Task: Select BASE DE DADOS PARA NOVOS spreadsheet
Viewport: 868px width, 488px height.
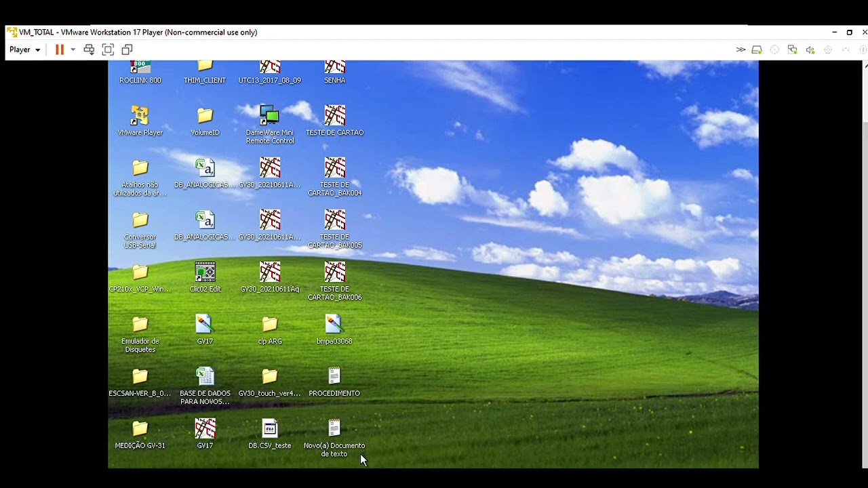Action: click(205, 386)
